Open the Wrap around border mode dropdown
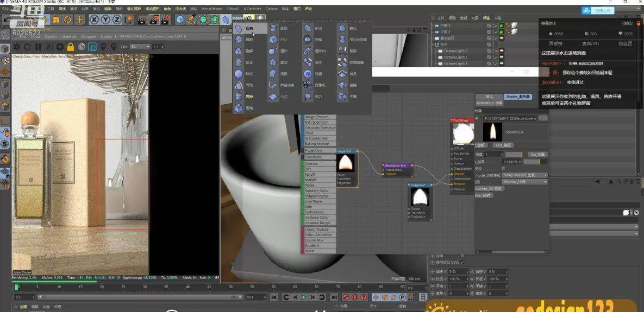Viewport: 644px width, 312px height. (524, 175)
